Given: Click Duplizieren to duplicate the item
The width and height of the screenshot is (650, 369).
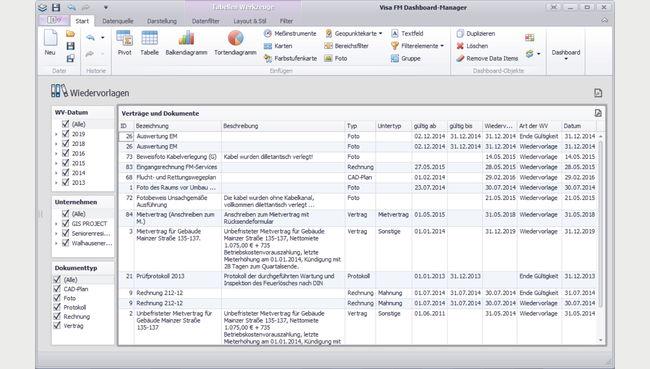Looking at the screenshot, I should (476, 34).
